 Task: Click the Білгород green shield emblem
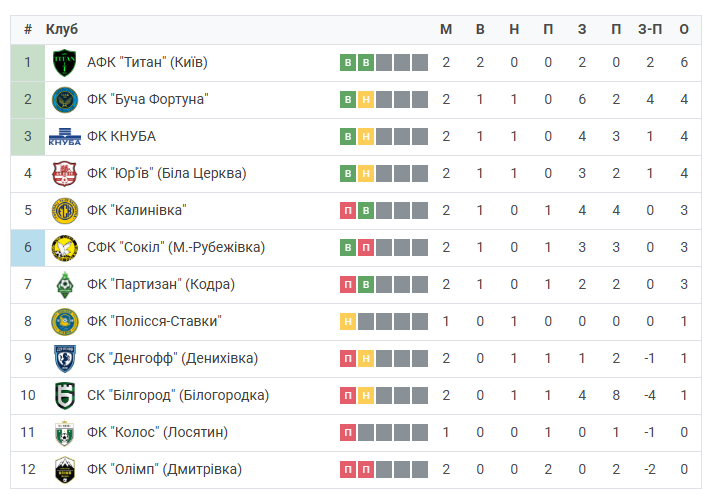tap(64, 396)
